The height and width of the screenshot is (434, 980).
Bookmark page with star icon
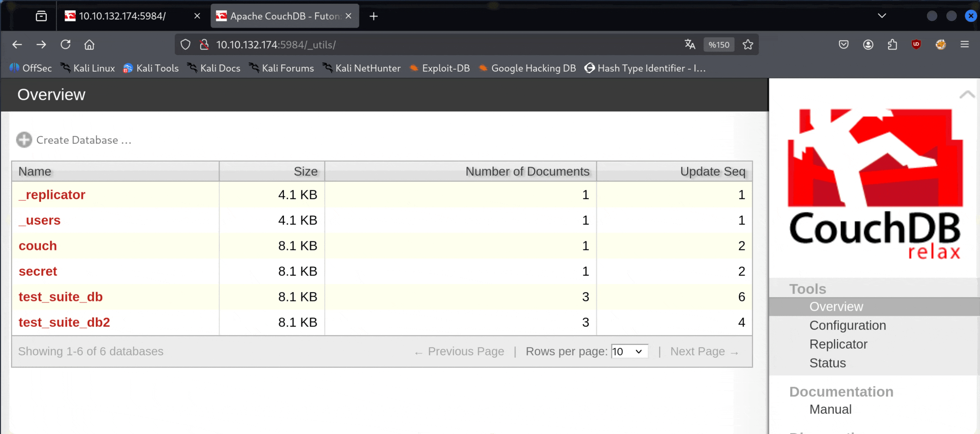click(747, 44)
